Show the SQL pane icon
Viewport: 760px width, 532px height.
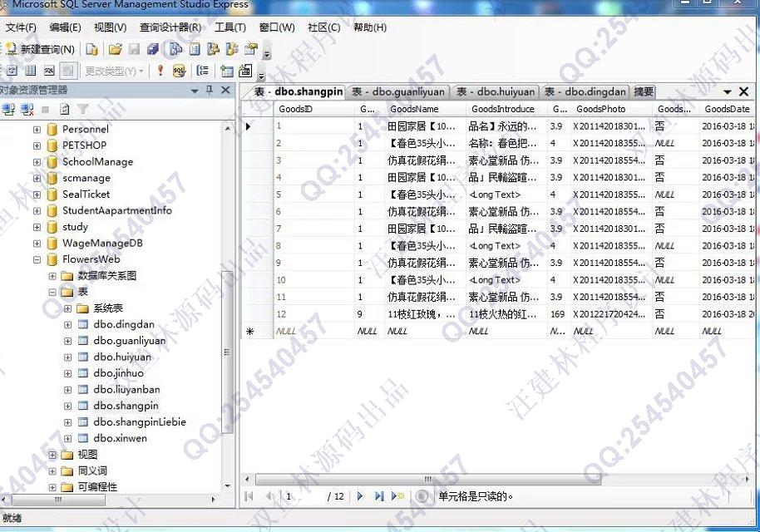coord(49,71)
